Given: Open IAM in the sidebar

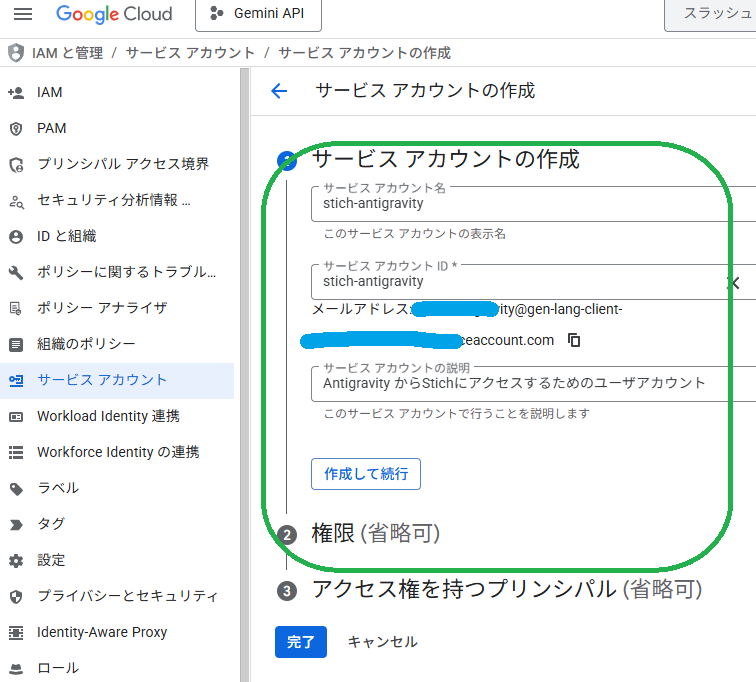Looking at the screenshot, I should (50, 92).
